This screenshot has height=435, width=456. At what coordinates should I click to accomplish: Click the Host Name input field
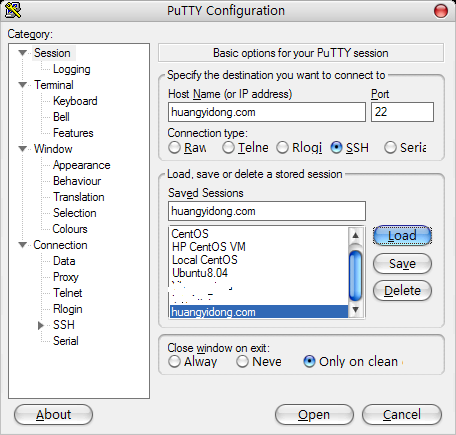coord(267,112)
